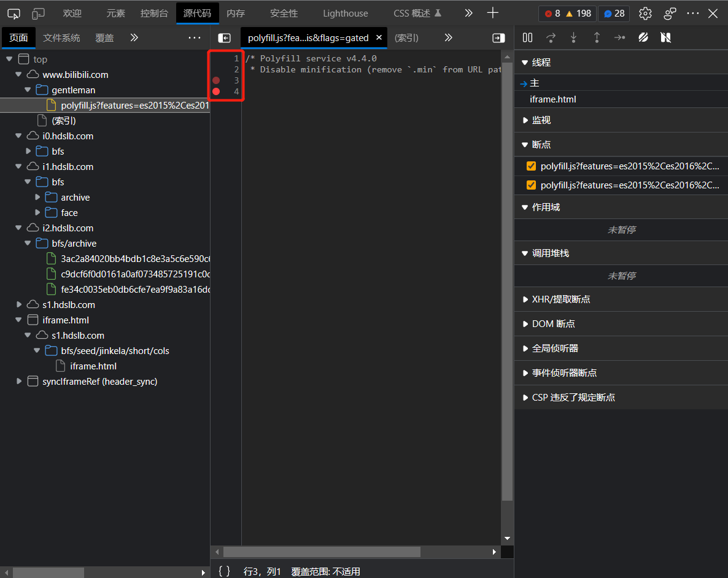Image resolution: width=728 pixels, height=578 pixels.
Task: Open navigator pane more options menu
Action: click(195, 37)
